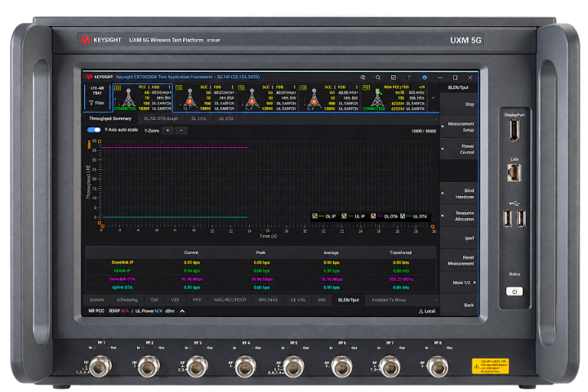The height and width of the screenshot is (392, 588).
Task: Click the orange marker at top of Y axis
Action: point(100,141)
